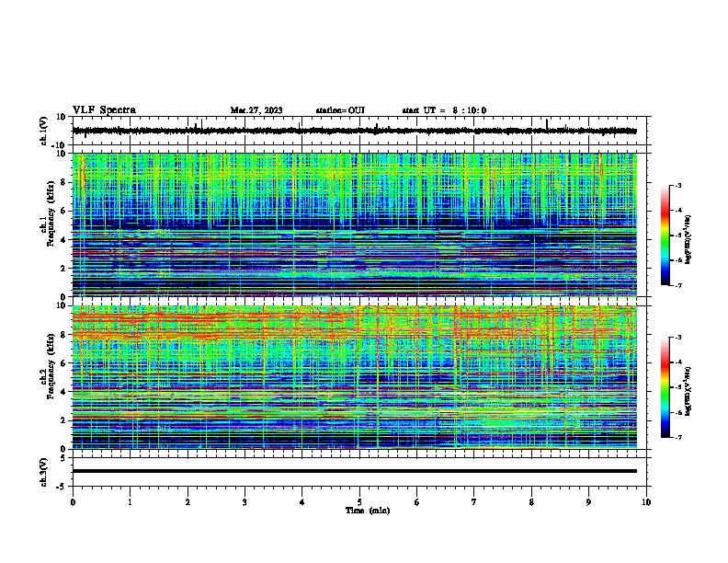This screenshot has width=728, height=563.
Task: Click the thick black ch.3 trace line
Action: [355, 471]
